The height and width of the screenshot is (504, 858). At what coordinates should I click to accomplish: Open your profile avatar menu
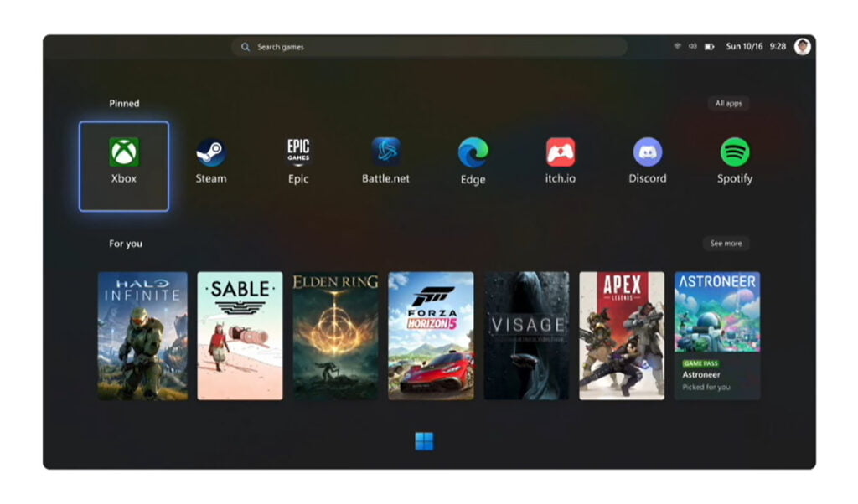click(804, 46)
